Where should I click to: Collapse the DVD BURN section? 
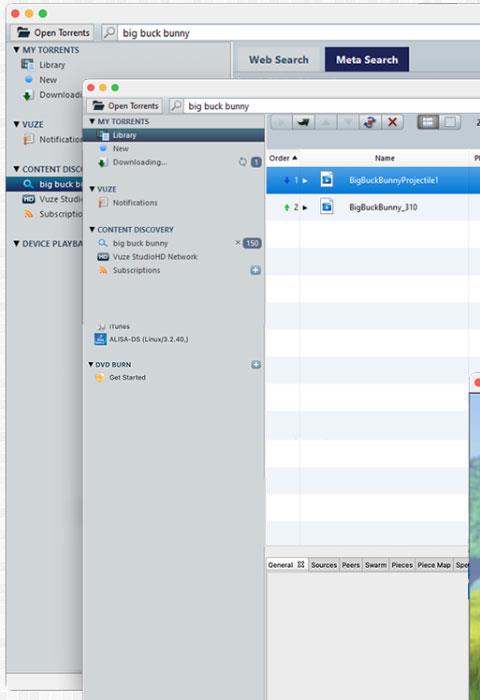point(91,364)
